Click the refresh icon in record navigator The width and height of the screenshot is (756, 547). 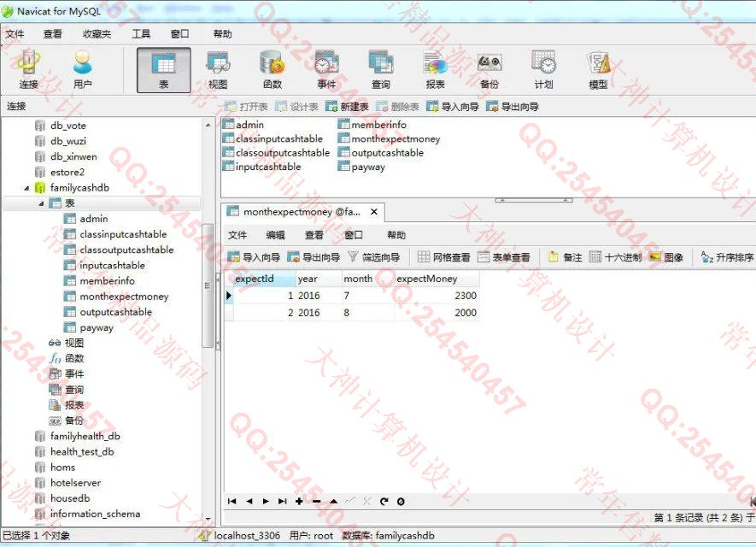point(384,502)
